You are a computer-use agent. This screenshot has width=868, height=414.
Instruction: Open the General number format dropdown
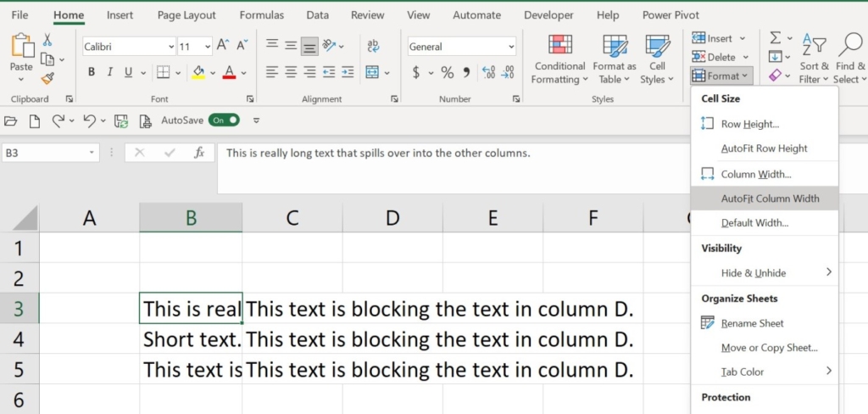coord(511,47)
